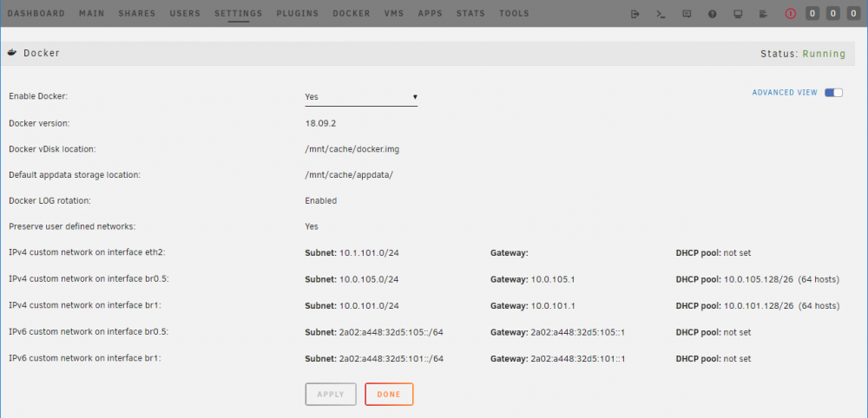The image size is (868, 418).
Task: Click the Done button
Action: pos(389,395)
